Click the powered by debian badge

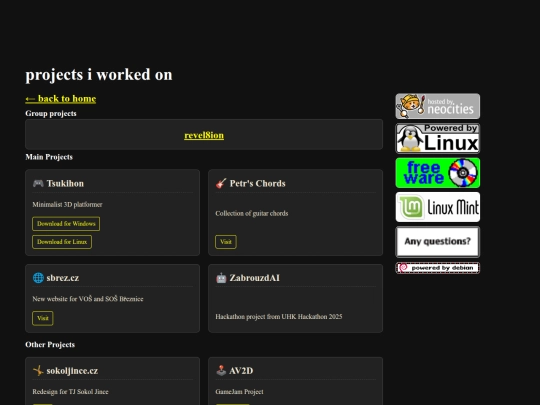438,268
